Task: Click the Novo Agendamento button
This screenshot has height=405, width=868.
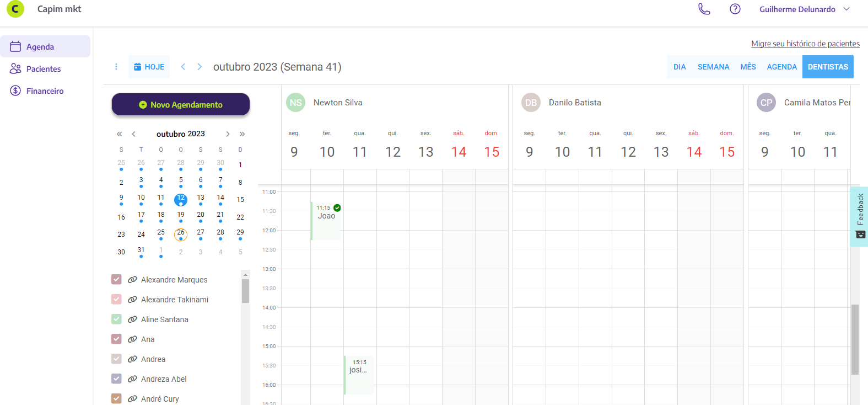Action: (x=181, y=104)
